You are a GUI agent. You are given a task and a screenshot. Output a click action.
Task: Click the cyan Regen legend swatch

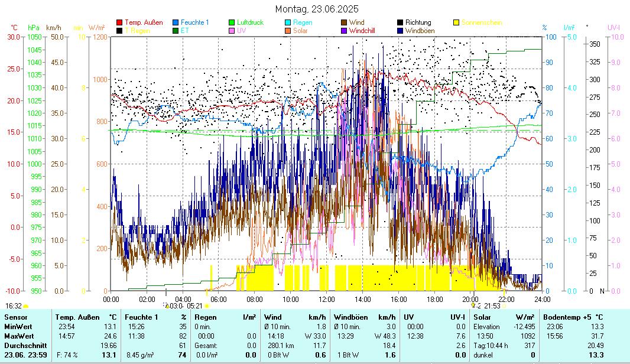288,22
